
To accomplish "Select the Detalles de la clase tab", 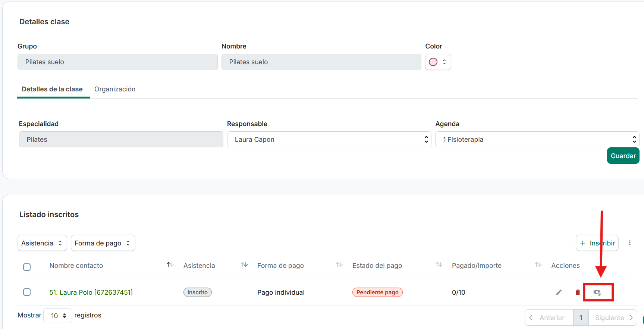I will click(x=52, y=89).
